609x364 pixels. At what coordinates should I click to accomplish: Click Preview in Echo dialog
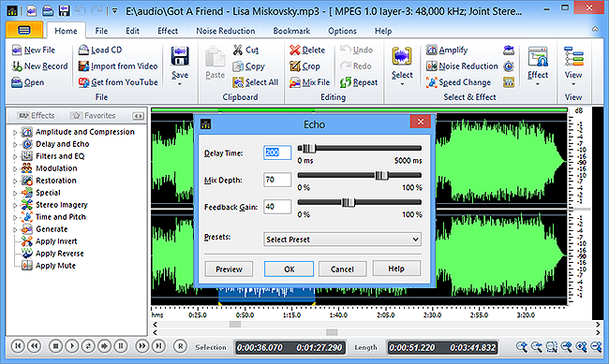pyautogui.click(x=229, y=269)
